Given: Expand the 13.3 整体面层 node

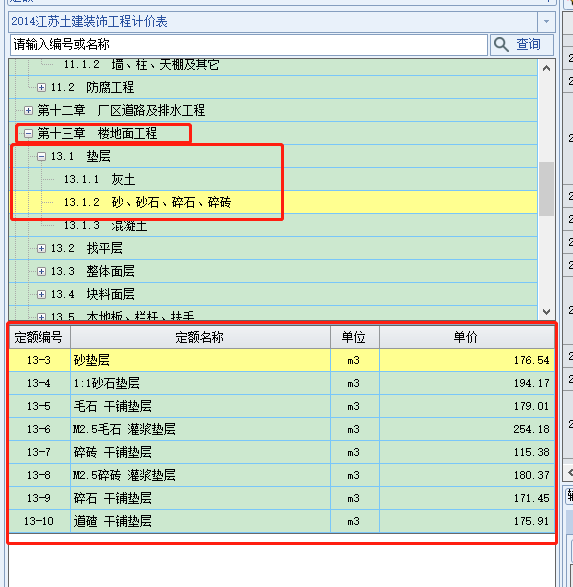Looking at the screenshot, I should 41,271.
